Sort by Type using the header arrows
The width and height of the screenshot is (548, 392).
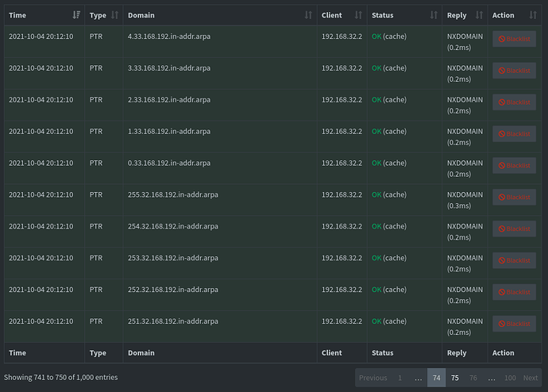(x=115, y=15)
